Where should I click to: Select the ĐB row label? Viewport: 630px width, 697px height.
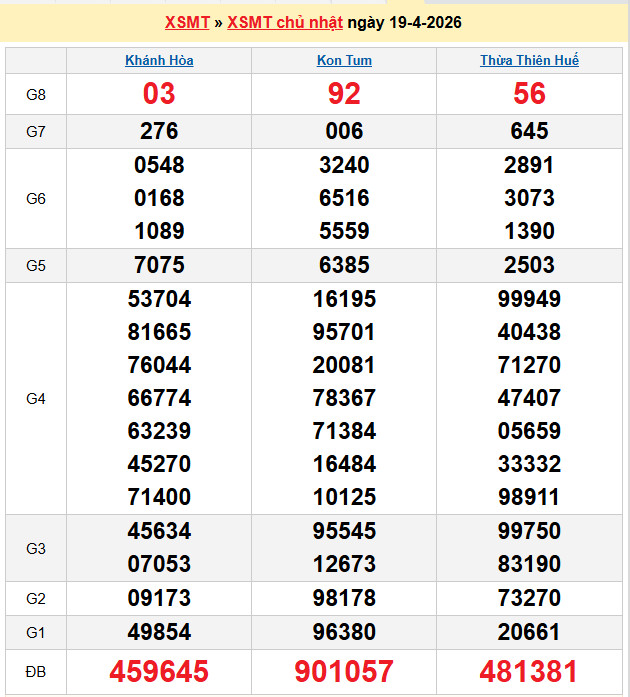tap(36, 671)
